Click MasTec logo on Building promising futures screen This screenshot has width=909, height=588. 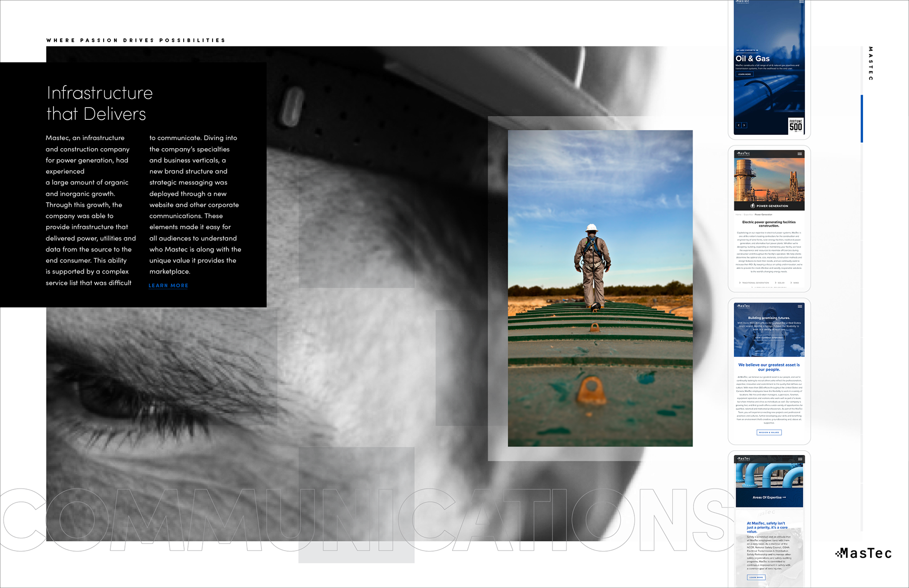point(743,306)
